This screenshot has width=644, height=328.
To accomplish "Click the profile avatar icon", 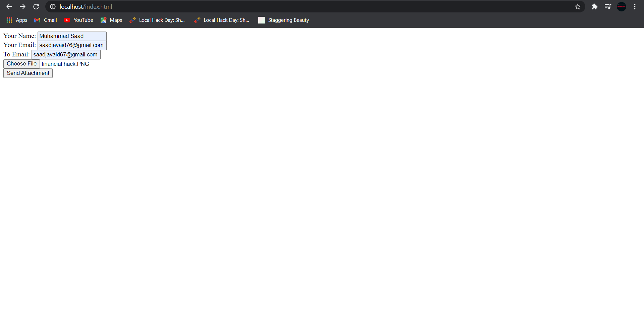I will 621,6.
